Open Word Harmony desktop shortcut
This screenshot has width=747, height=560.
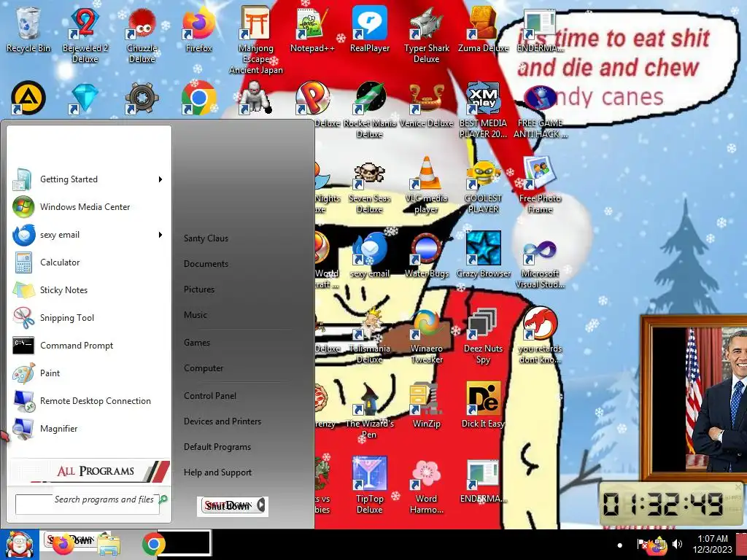pyautogui.click(x=426, y=485)
